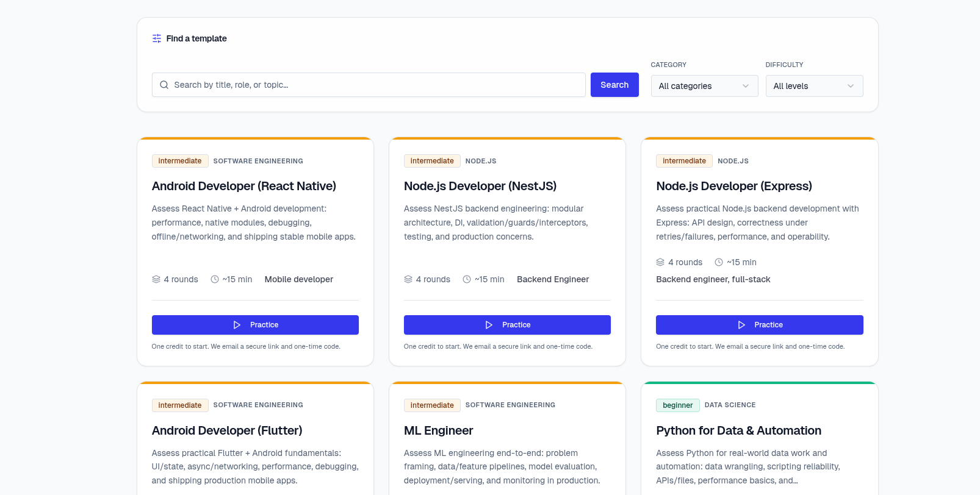Click credit note under Express Practice button
The height and width of the screenshot is (495, 980).
tap(750, 346)
